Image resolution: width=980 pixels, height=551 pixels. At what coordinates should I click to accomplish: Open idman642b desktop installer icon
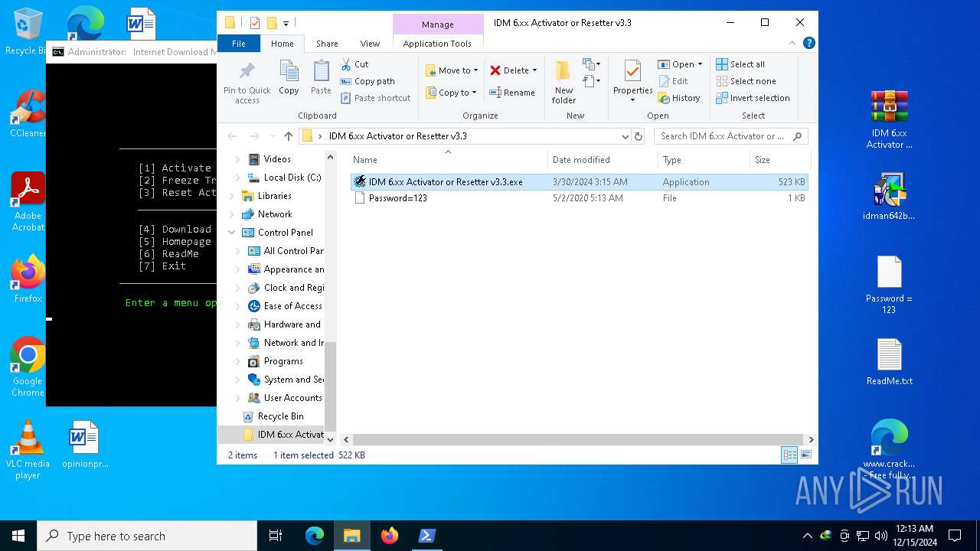click(889, 197)
